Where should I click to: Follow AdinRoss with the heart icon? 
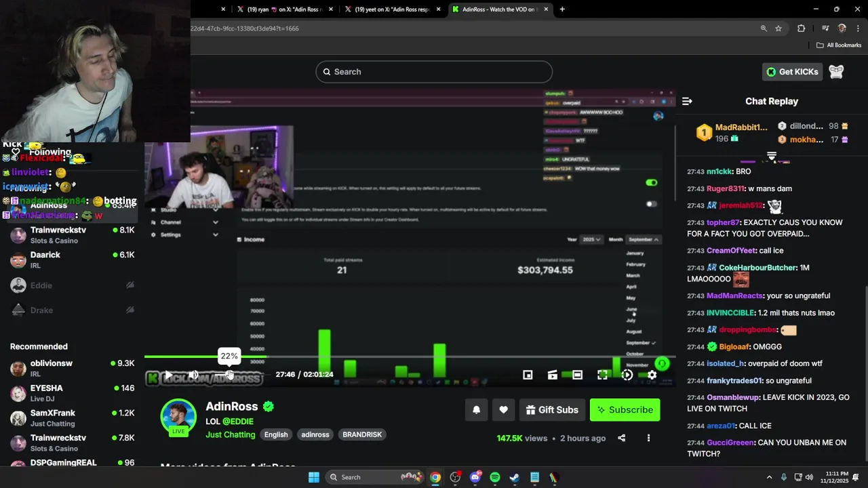pyautogui.click(x=503, y=410)
